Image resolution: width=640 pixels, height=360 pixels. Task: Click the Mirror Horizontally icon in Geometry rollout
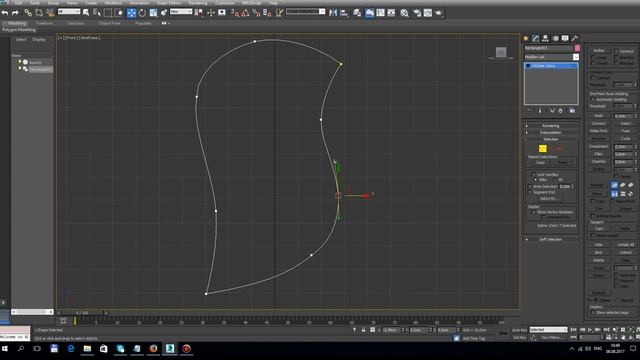point(615,194)
